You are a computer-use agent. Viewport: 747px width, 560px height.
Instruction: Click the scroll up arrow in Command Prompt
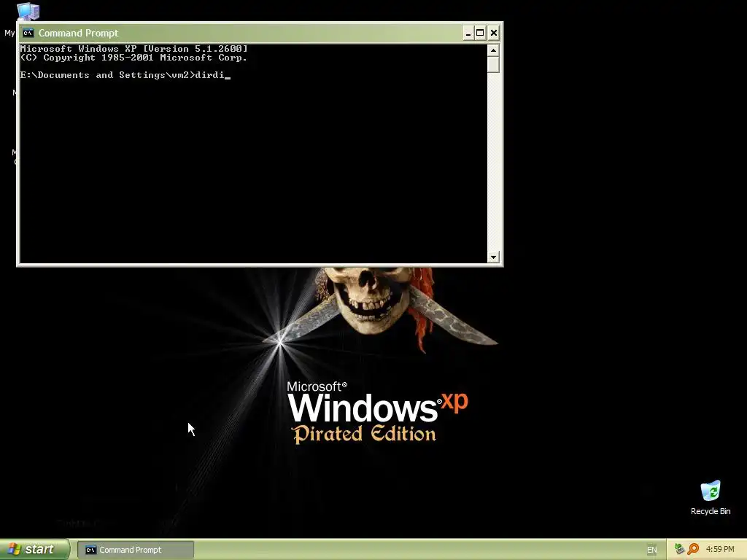[x=493, y=50]
